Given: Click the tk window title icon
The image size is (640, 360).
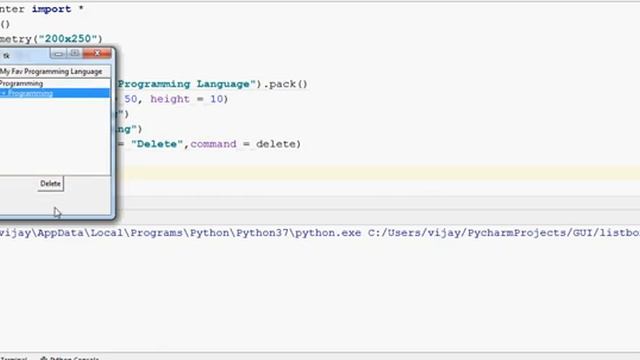Looking at the screenshot, I should [x=6, y=56].
